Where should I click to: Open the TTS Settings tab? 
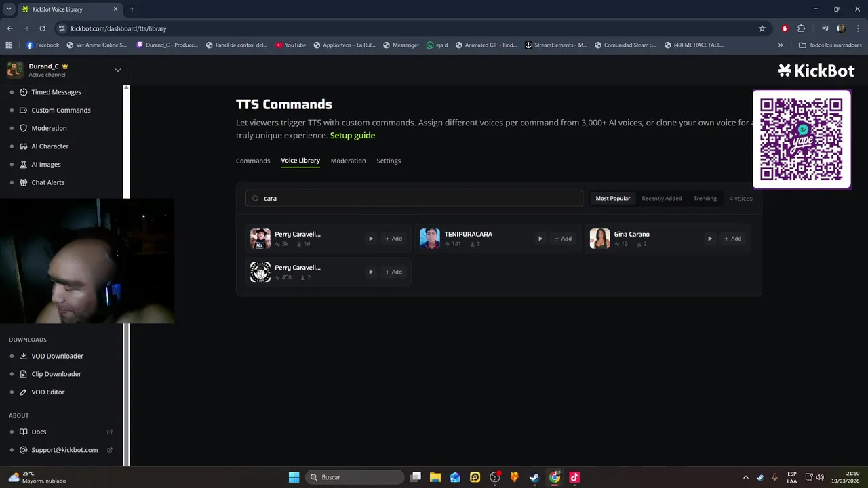(389, 161)
